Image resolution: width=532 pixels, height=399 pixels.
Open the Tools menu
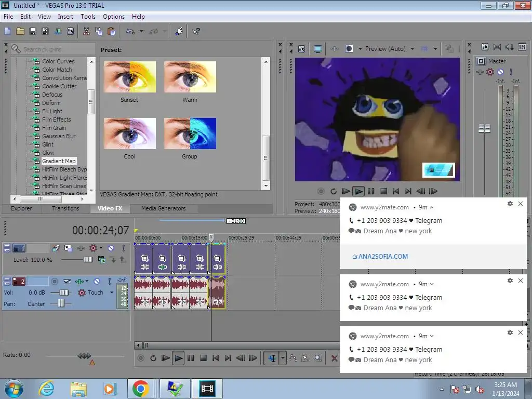88,16
